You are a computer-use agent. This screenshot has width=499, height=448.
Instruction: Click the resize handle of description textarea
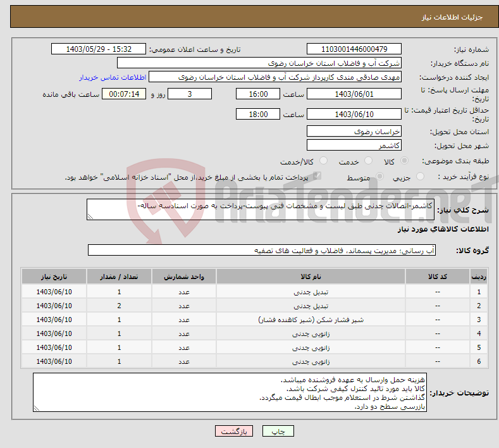click(x=90, y=216)
